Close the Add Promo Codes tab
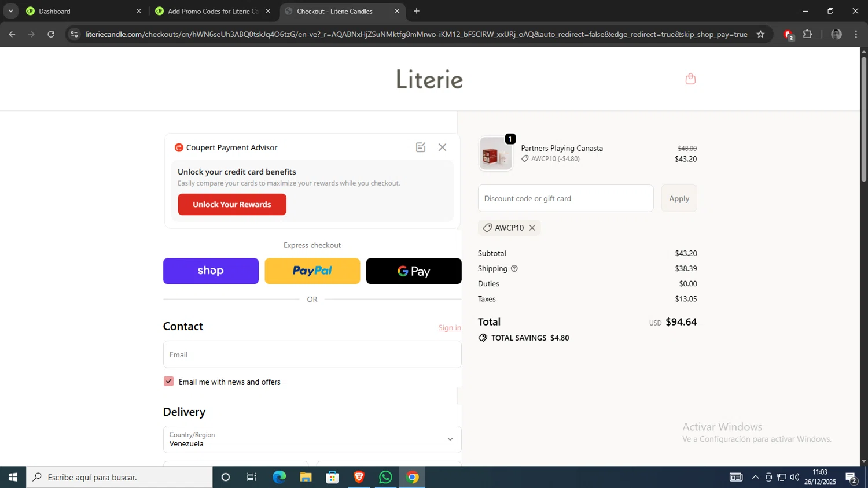Screen dimensions: 868x488 [x=268, y=11]
